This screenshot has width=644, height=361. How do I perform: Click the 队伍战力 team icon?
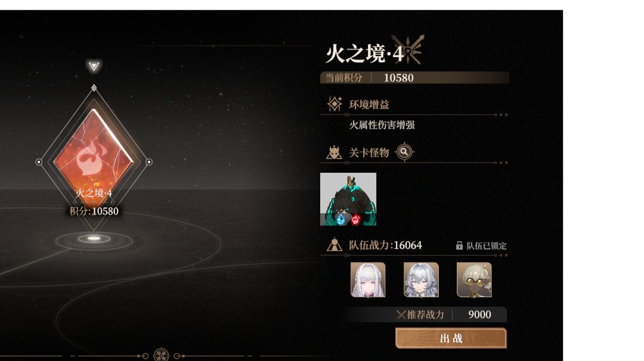(335, 245)
